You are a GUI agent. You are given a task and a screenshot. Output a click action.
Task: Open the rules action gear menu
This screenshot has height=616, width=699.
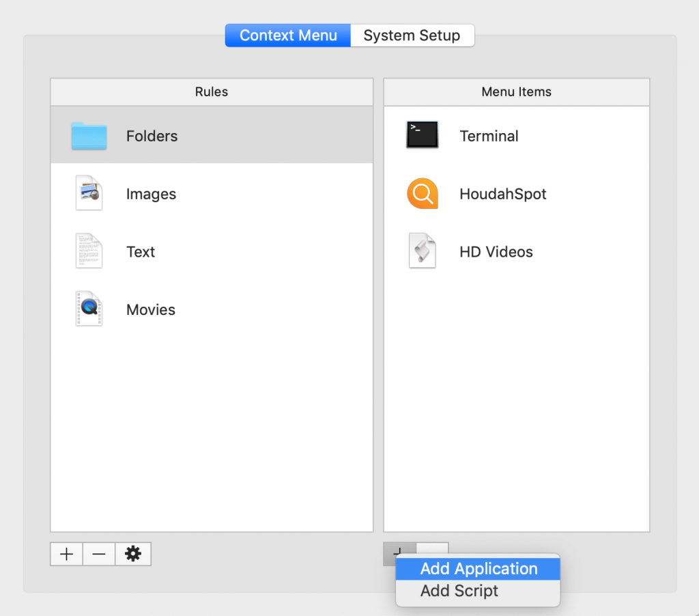pos(132,554)
